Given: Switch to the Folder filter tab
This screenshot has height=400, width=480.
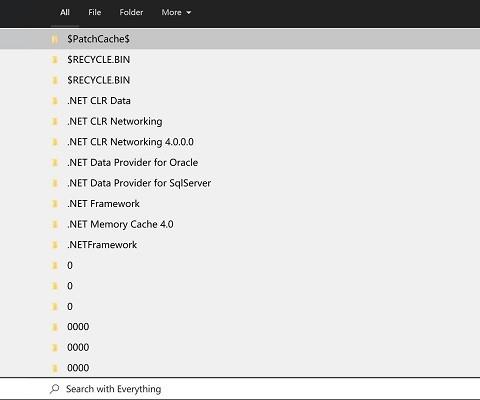Looking at the screenshot, I should pyautogui.click(x=131, y=12).
